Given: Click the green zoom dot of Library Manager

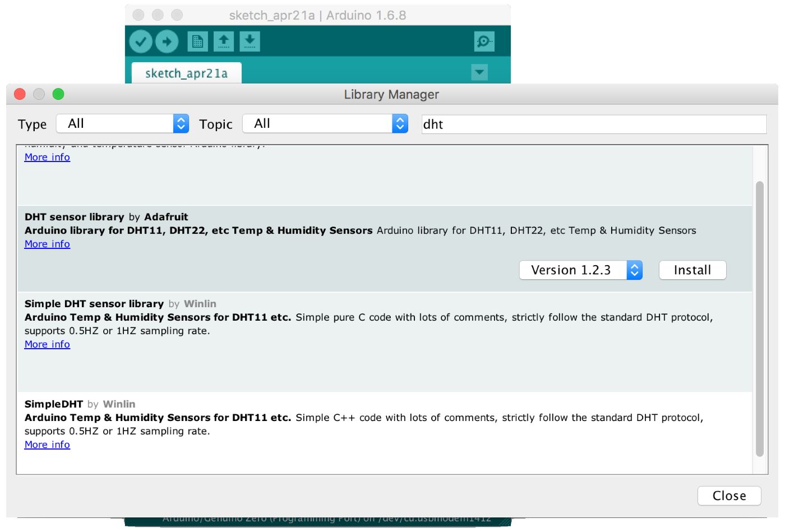Looking at the screenshot, I should (58, 94).
